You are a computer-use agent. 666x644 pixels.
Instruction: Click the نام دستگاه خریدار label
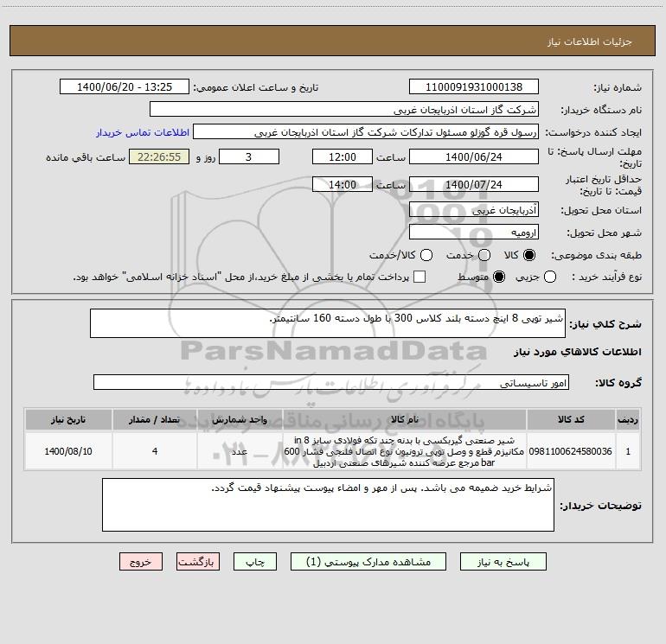pyautogui.click(x=601, y=110)
